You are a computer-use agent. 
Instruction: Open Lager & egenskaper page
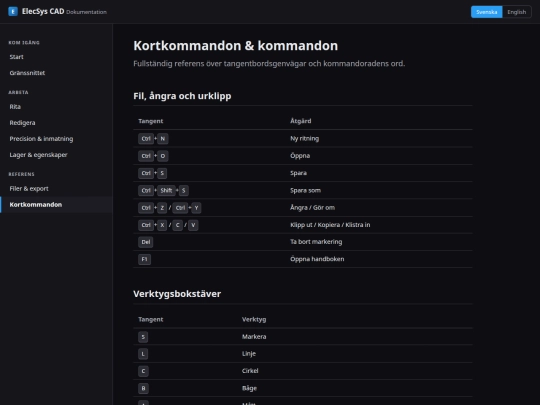(56, 155)
